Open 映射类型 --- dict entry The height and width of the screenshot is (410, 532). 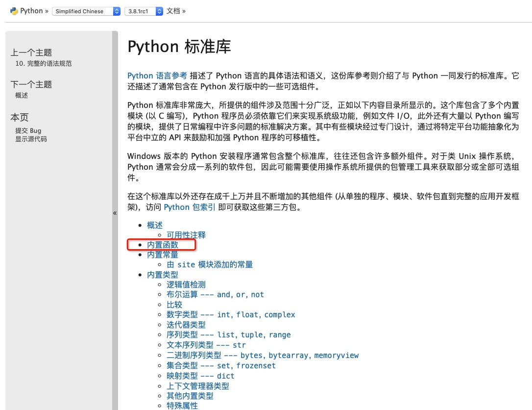click(200, 376)
